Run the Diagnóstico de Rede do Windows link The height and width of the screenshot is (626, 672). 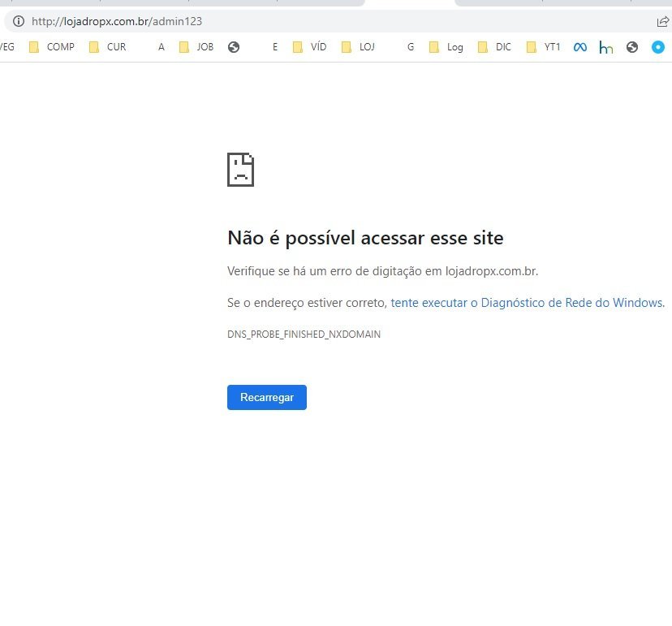[528, 303]
